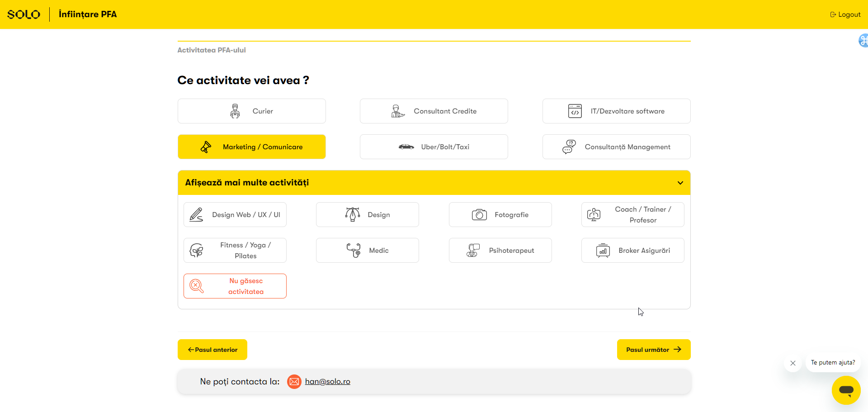The height and width of the screenshot is (412, 868).
Task: Click Logout in the top bar
Action: point(845,14)
